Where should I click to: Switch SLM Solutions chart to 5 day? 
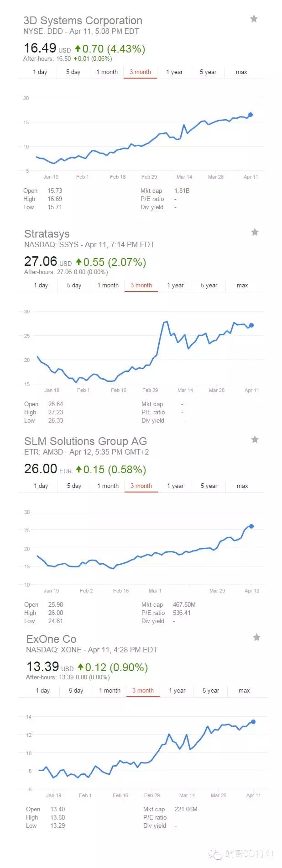74,486
